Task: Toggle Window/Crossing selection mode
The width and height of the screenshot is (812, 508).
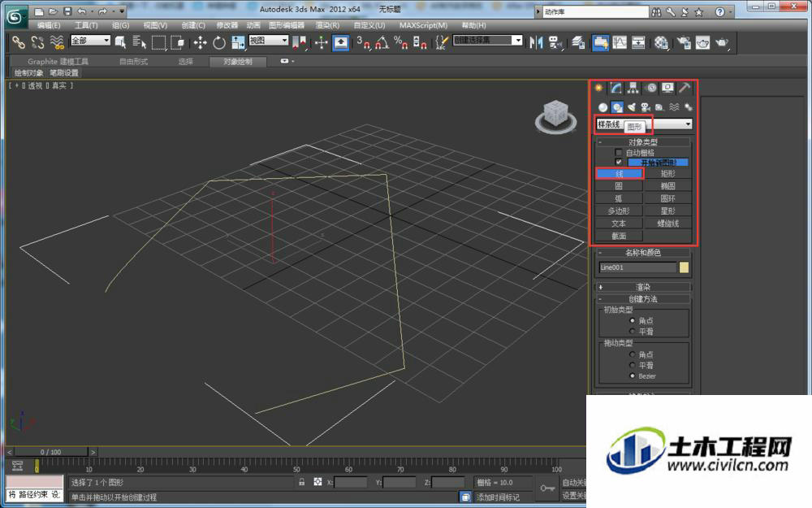Action: [x=178, y=42]
